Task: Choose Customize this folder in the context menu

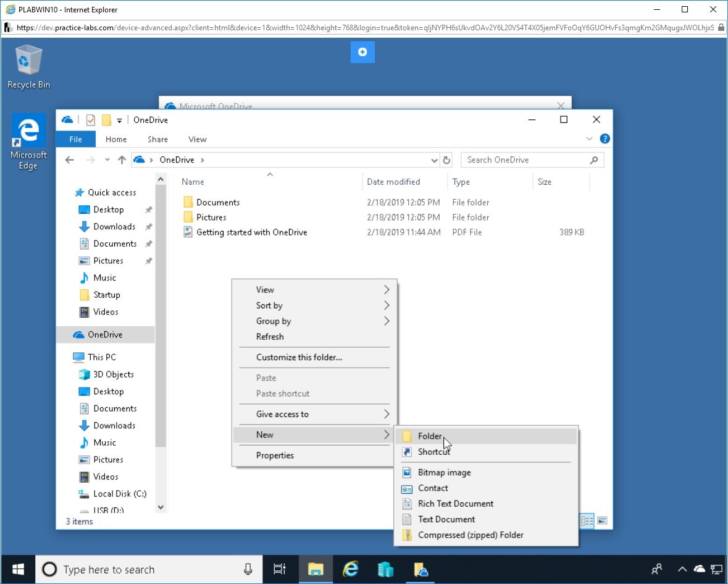Action: point(314,357)
